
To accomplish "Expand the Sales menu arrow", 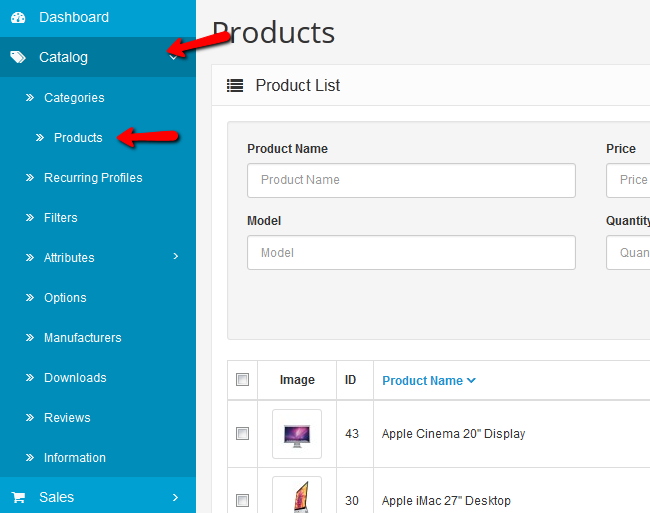I will pyautogui.click(x=176, y=497).
